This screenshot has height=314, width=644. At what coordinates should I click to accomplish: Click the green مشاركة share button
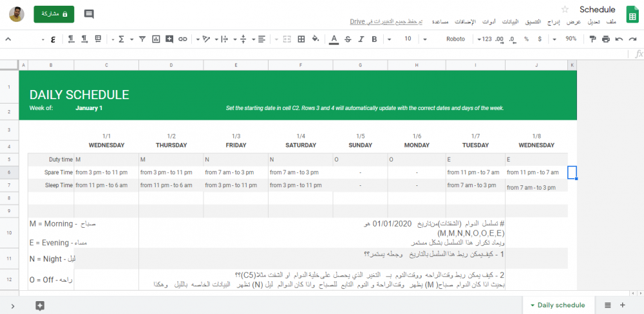54,14
